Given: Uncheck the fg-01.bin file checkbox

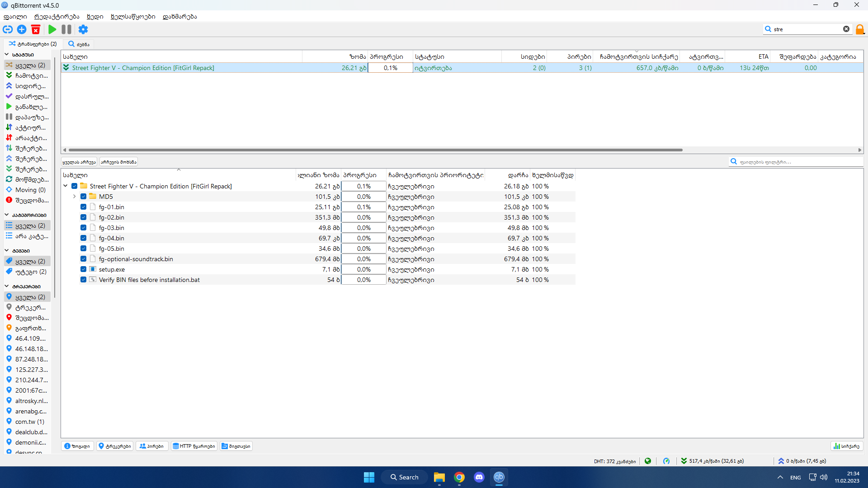Looking at the screenshot, I should pyautogui.click(x=84, y=207).
